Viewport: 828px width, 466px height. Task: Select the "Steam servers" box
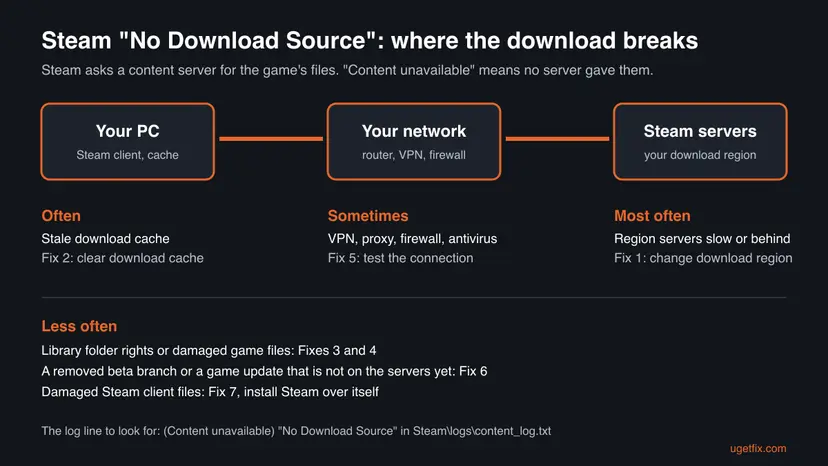coord(700,142)
